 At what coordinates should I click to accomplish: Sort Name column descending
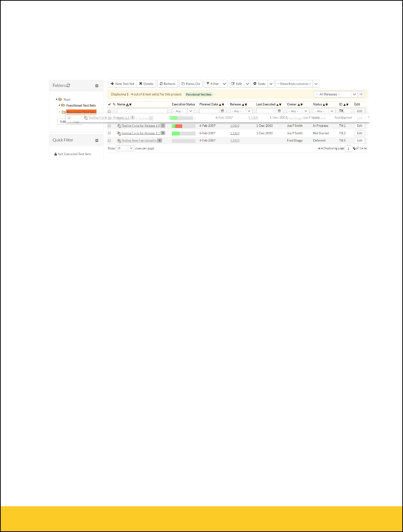coord(130,104)
